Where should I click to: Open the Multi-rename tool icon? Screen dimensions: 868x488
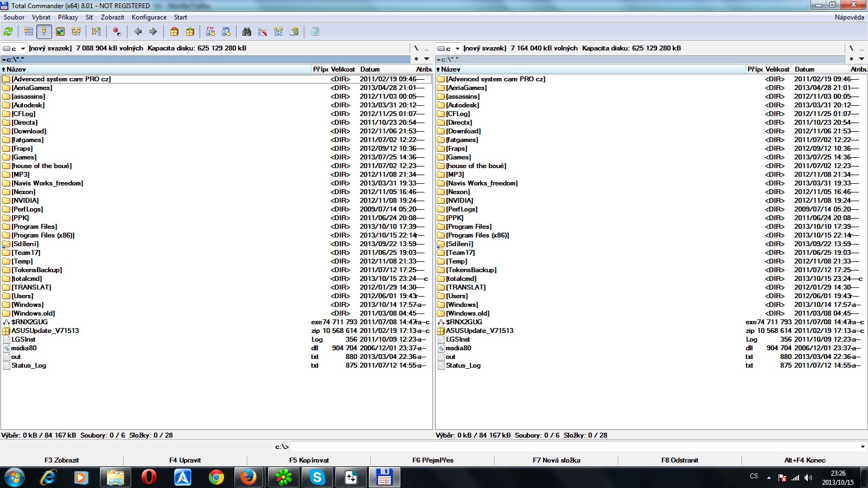click(263, 31)
